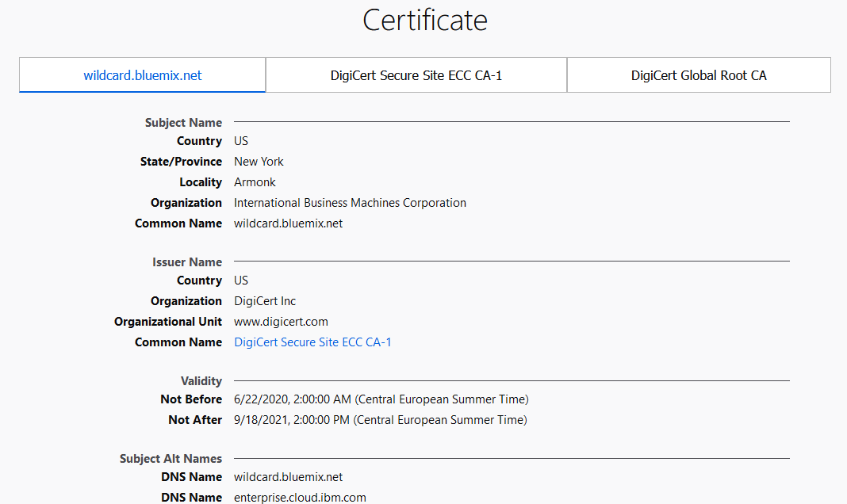Viewport: 847px width, 504px height.
Task: Click the Locality field label
Action: [201, 182]
